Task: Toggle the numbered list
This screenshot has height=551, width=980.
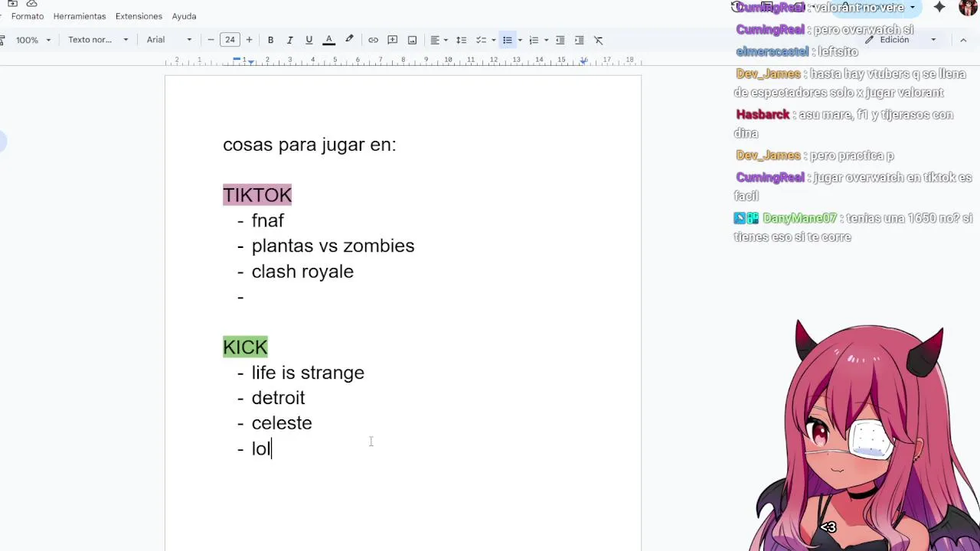Action: (534, 40)
